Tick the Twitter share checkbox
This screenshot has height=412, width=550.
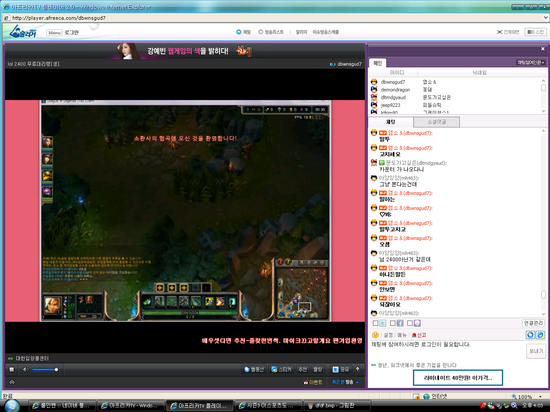tap(375, 323)
